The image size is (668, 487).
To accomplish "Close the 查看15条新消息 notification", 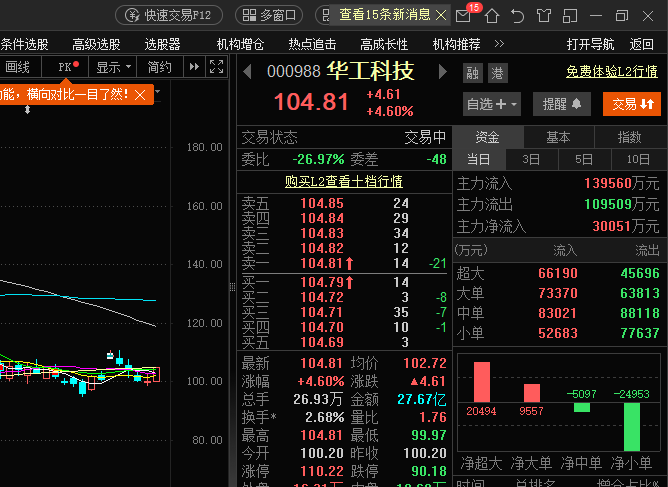I will coord(441,16).
